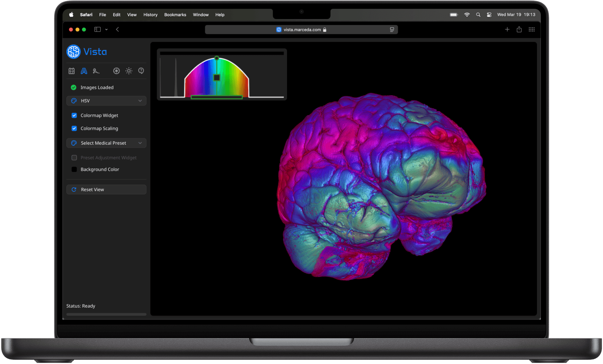This screenshot has width=603, height=364.
Task: Click the Vista brain logo
Action: pyautogui.click(x=74, y=52)
